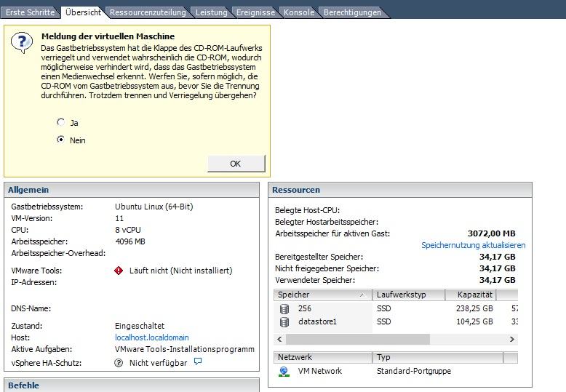Viewport: 566px width, 392px height.
Task: Click the storage table right scroll arrow
Action: [512, 340]
